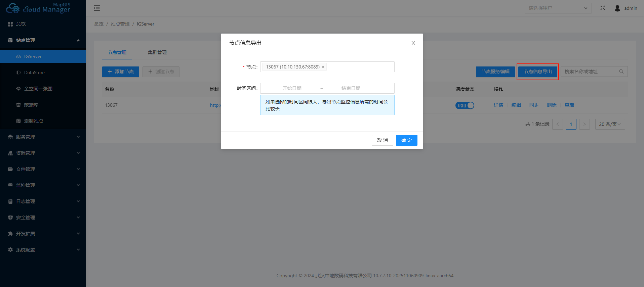Close the node export dialog with X

[413, 43]
